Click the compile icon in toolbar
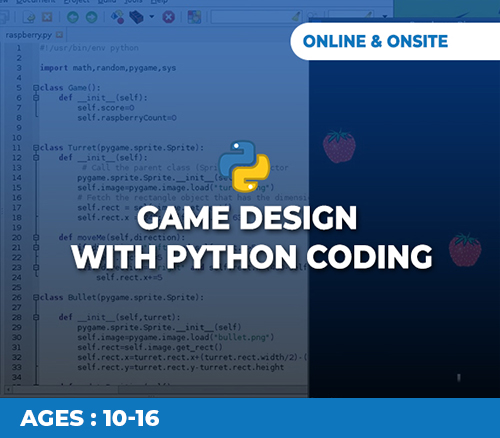 pyautogui.click(x=117, y=17)
